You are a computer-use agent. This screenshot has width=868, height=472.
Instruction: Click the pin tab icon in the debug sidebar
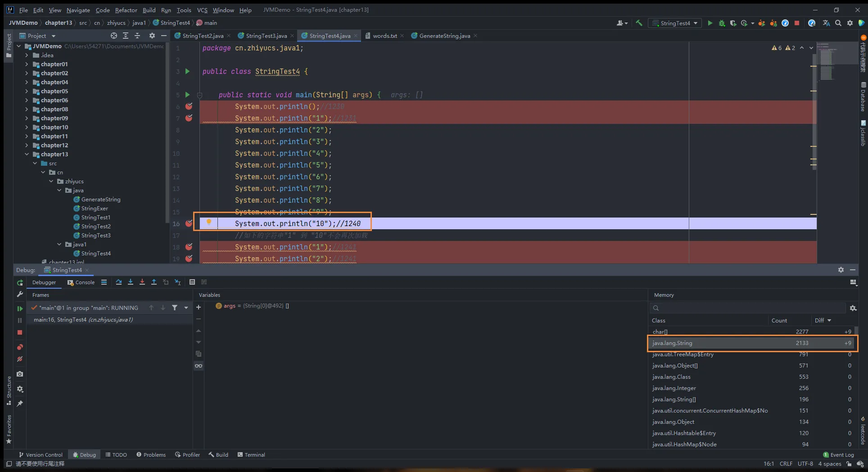click(x=20, y=404)
